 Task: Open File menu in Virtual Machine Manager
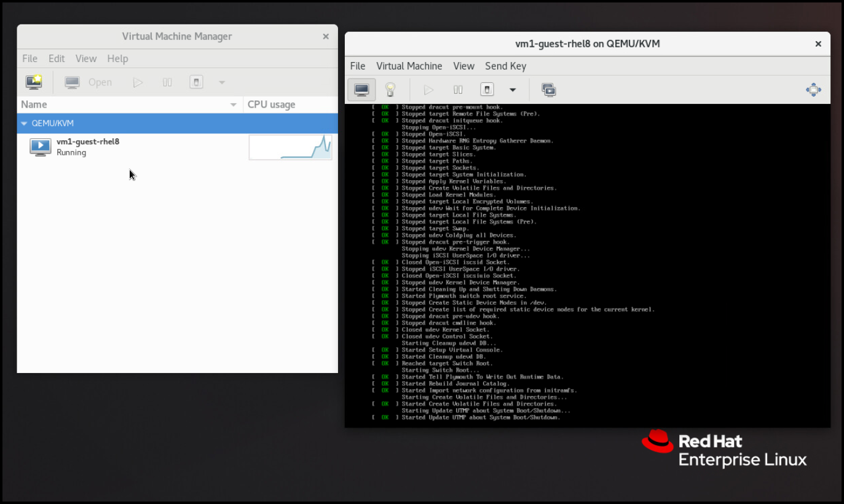(30, 58)
